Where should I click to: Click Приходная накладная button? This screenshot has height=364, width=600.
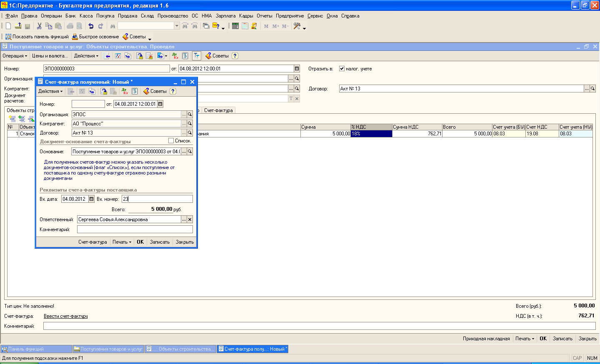pos(486,339)
